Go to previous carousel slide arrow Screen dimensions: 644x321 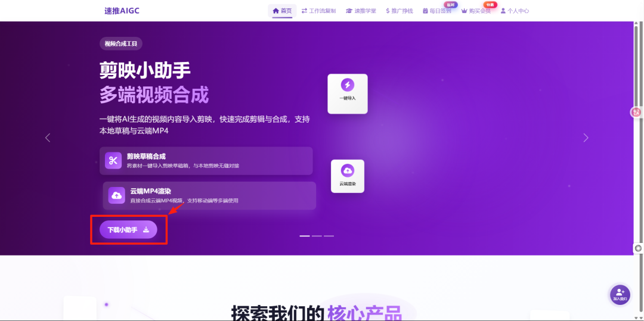[48, 138]
